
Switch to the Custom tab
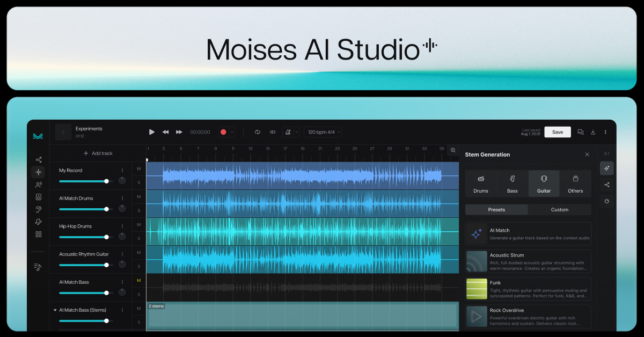point(559,209)
